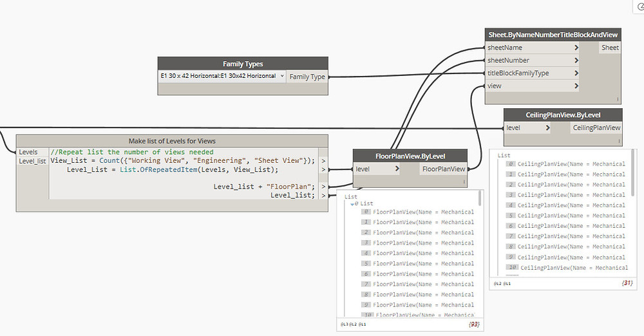This screenshot has width=644, height=336.
Task: Select the Sheet.ByNameNumberTitleBlockAndView node header
Action: pos(553,35)
